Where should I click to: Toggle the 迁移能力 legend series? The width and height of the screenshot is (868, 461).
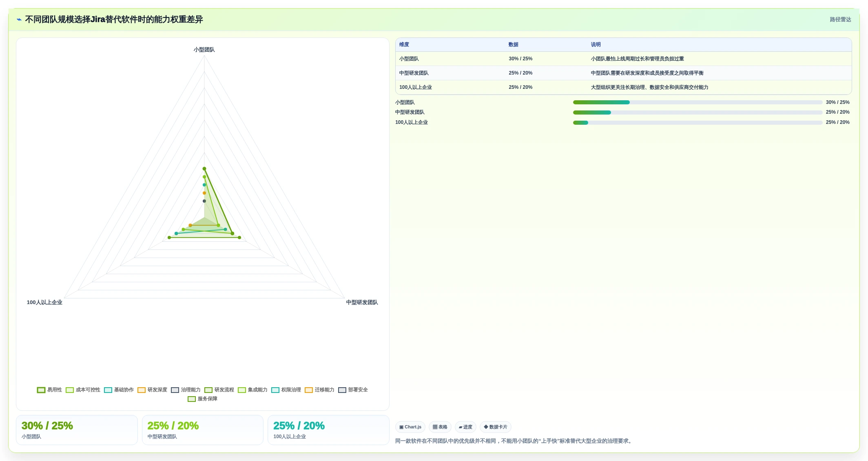(x=319, y=390)
